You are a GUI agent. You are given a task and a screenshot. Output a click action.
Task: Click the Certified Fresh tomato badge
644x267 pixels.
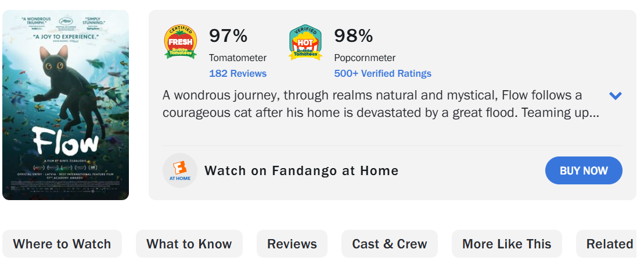coord(181,42)
